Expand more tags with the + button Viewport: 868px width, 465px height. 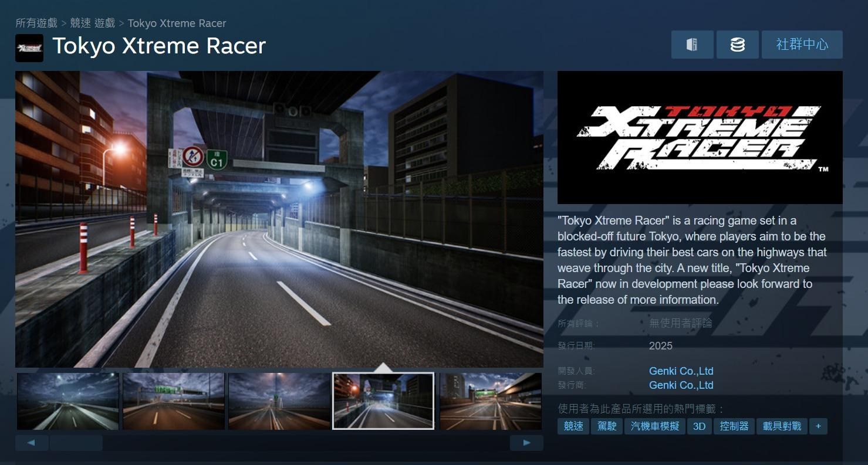[818, 426]
